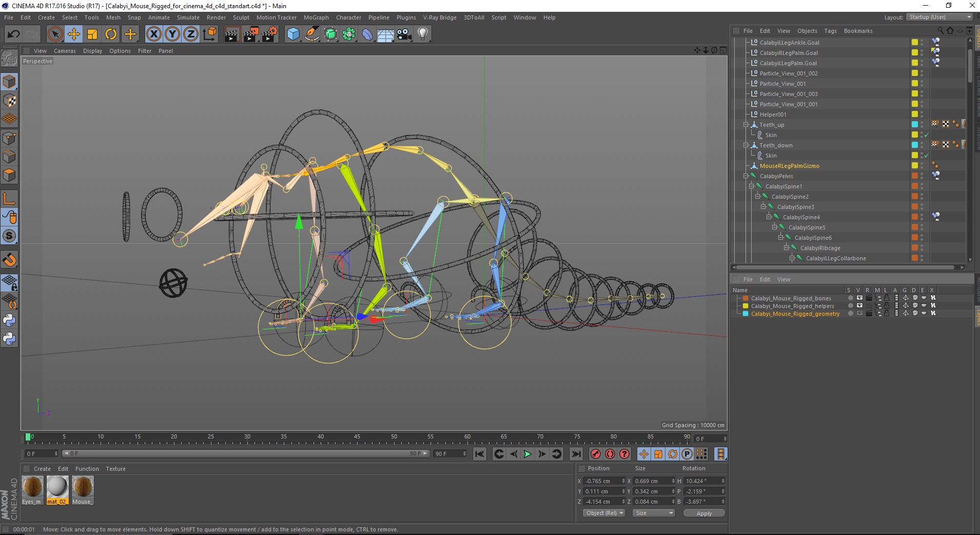Open Material Manager Texture menu
980x535 pixels.
tap(115, 469)
